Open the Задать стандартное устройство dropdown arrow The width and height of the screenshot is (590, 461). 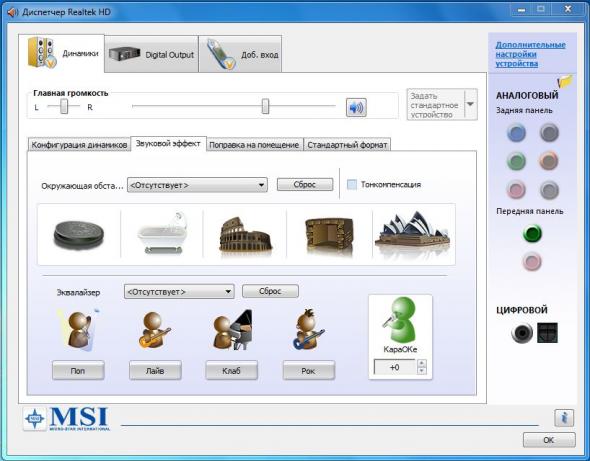point(470,105)
